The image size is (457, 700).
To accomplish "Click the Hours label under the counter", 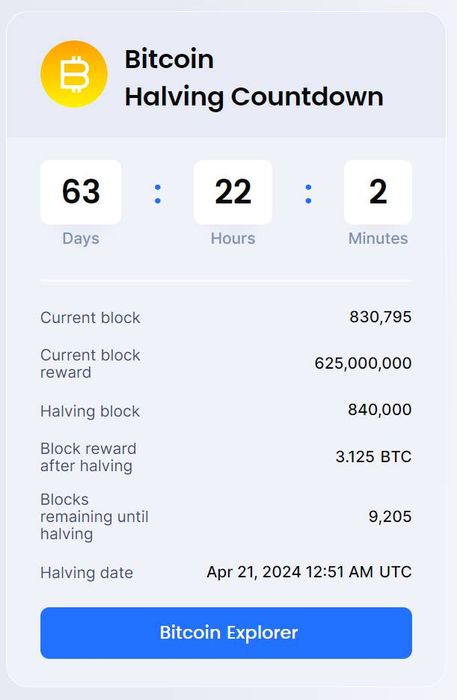I will coord(233,238).
